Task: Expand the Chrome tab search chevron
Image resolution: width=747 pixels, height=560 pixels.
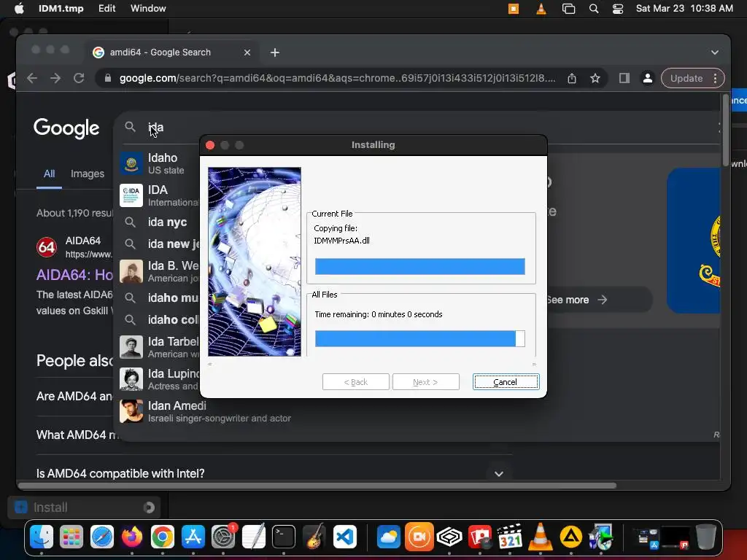Action: pos(715,52)
